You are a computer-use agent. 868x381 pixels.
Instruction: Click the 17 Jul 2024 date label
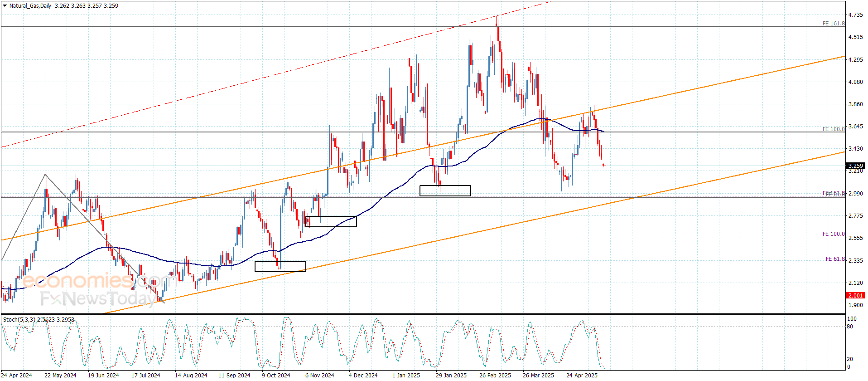tap(145, 375)
